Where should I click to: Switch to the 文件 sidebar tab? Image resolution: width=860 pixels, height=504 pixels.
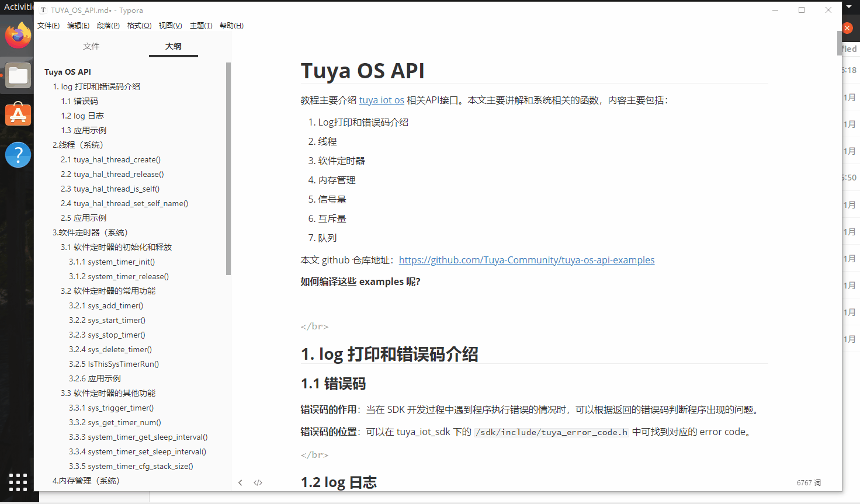point(91,46)
